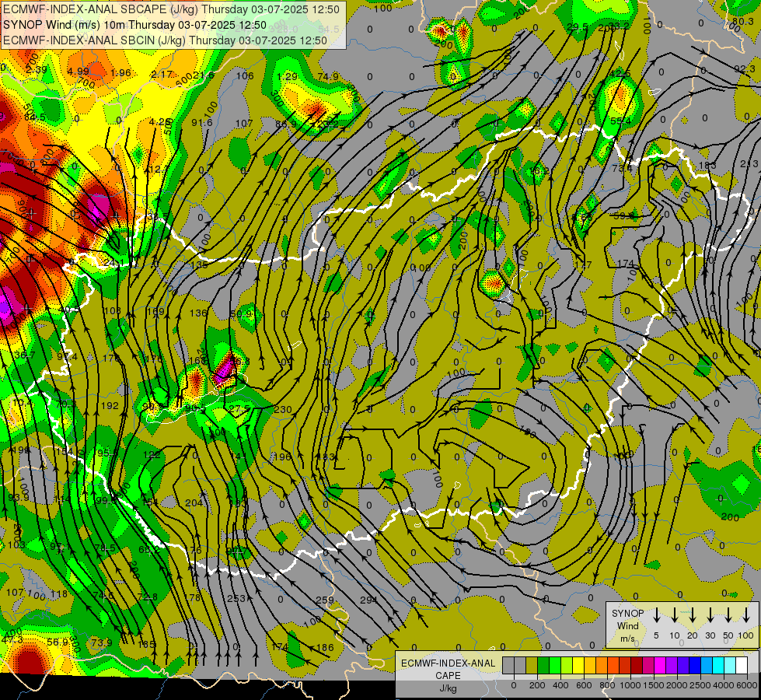Pick the pure blue CAPE legend swatch
Image resolution: width=761 pixels, height=700 pixels.
(694, 666)
